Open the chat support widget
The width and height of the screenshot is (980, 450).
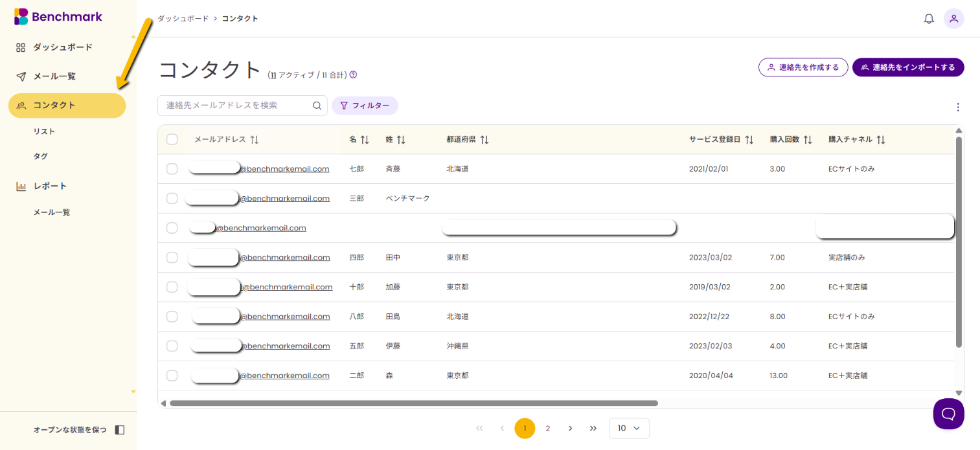pyautogui.click(x=948, y=413)
